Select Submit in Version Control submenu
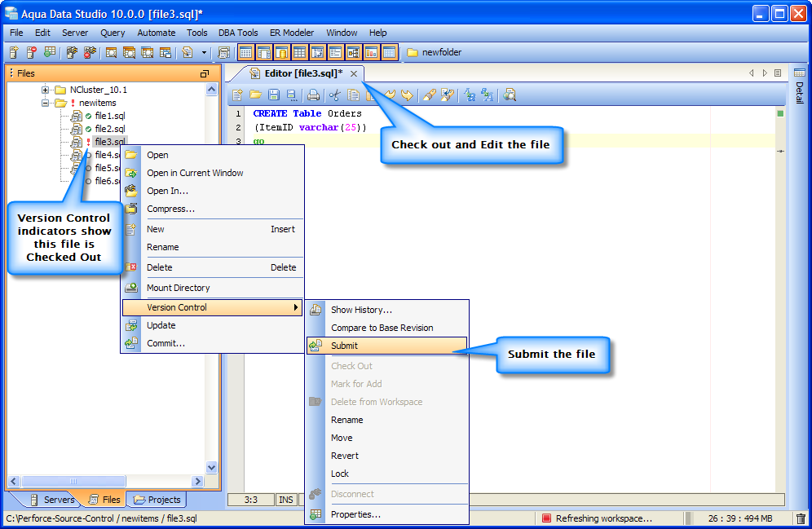Screen dimensions: 812x529 point(386,346)
